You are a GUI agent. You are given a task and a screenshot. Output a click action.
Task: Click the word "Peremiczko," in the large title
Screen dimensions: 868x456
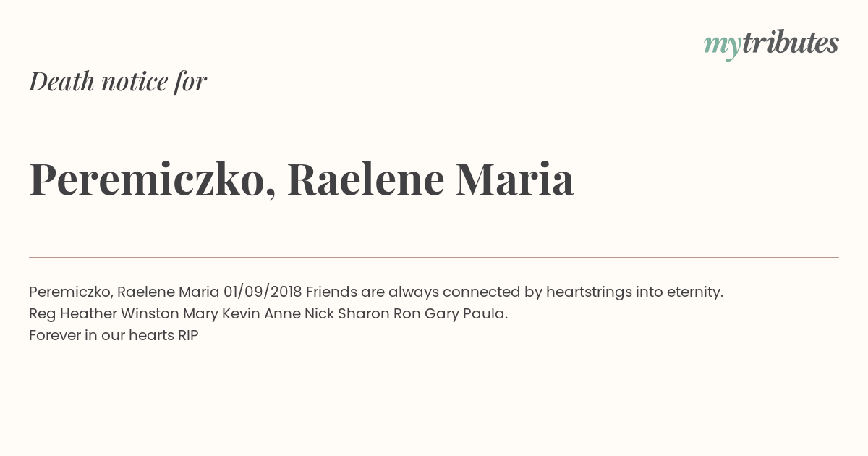click(x=153, y=180)
